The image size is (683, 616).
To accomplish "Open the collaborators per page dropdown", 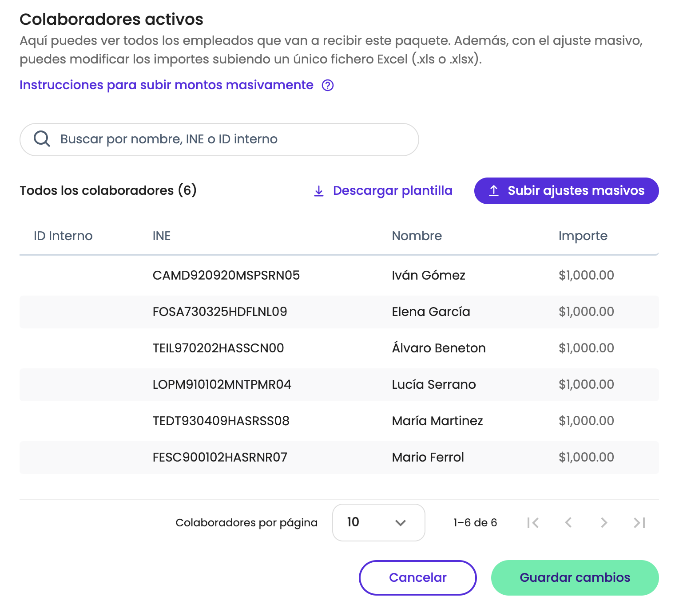I will tap(378, 522).
